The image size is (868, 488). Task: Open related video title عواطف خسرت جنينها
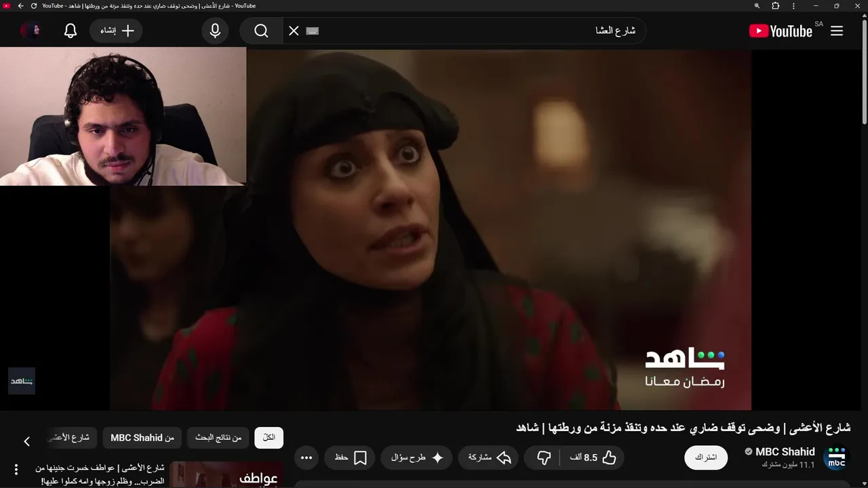pos(100,474)
